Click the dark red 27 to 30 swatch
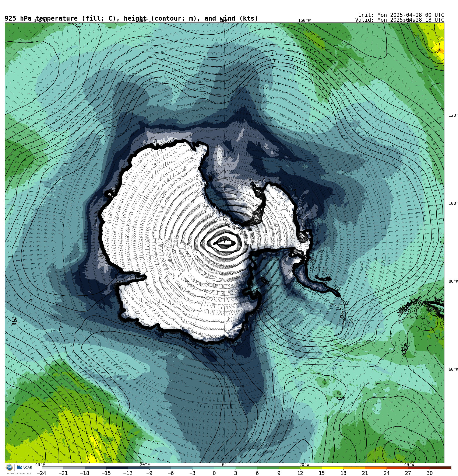 pyautogui.click(x=419, y=468)
